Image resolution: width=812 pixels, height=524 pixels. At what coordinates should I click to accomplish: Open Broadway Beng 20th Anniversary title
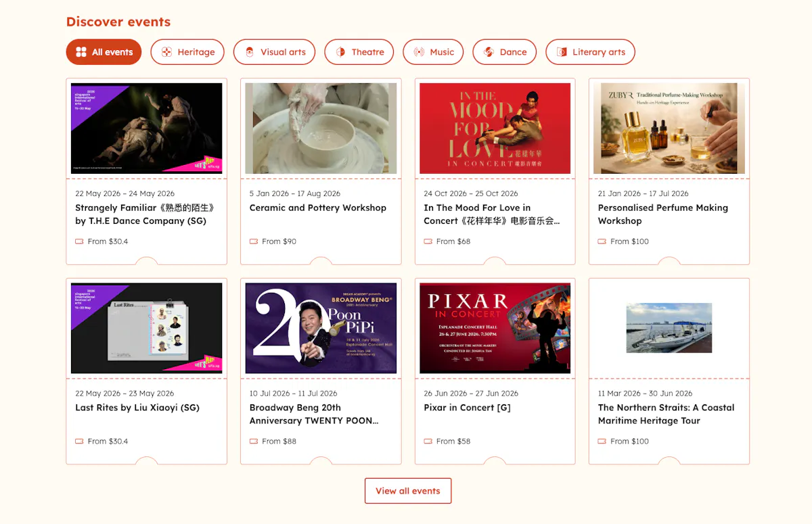click(x=314, y=414)
